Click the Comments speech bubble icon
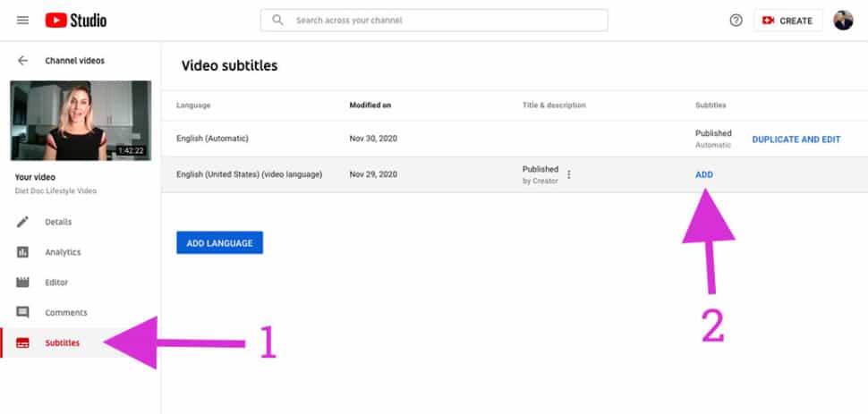868x414 pixels. pos(22,313)
